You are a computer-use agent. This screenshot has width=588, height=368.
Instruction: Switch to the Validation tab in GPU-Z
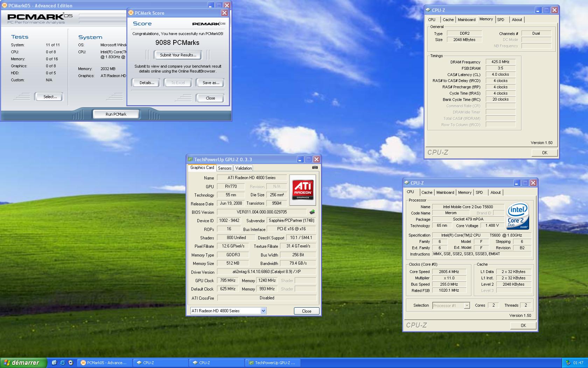click(x=243, y=168)
